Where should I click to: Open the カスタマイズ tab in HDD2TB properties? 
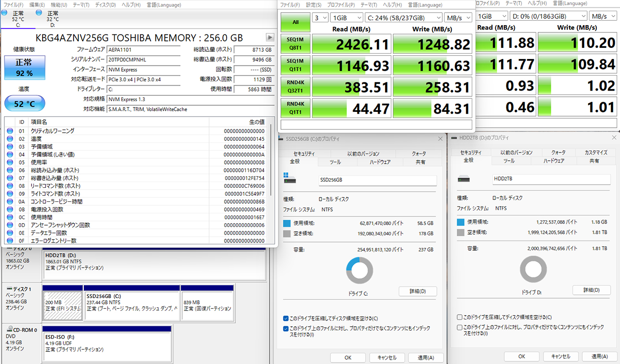596,152
